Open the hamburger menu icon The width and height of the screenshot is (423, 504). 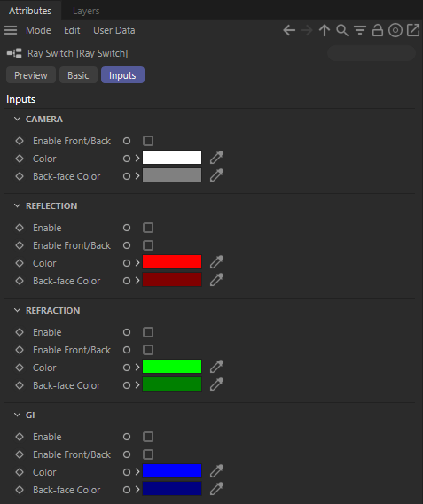click(x=11, y=30)
